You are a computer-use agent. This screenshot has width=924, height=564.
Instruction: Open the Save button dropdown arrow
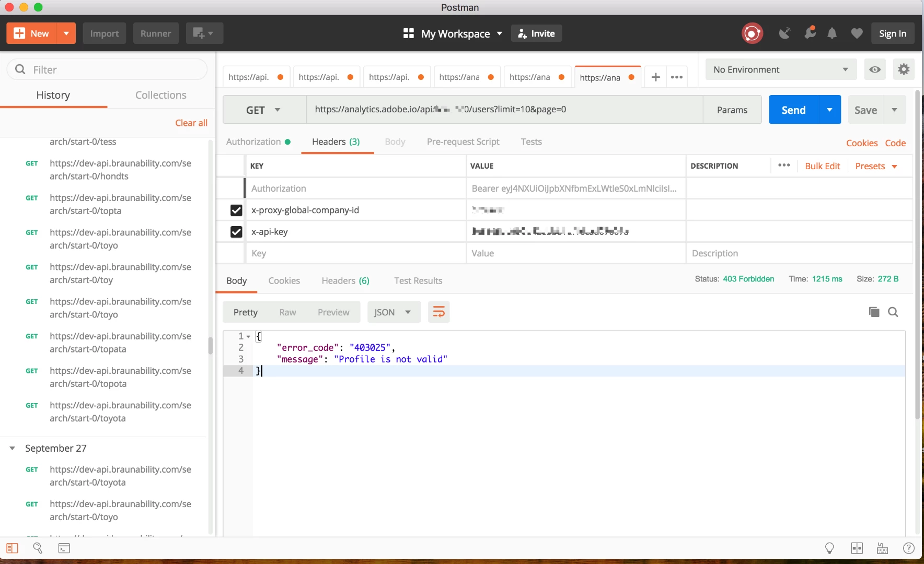click(895, 110)
